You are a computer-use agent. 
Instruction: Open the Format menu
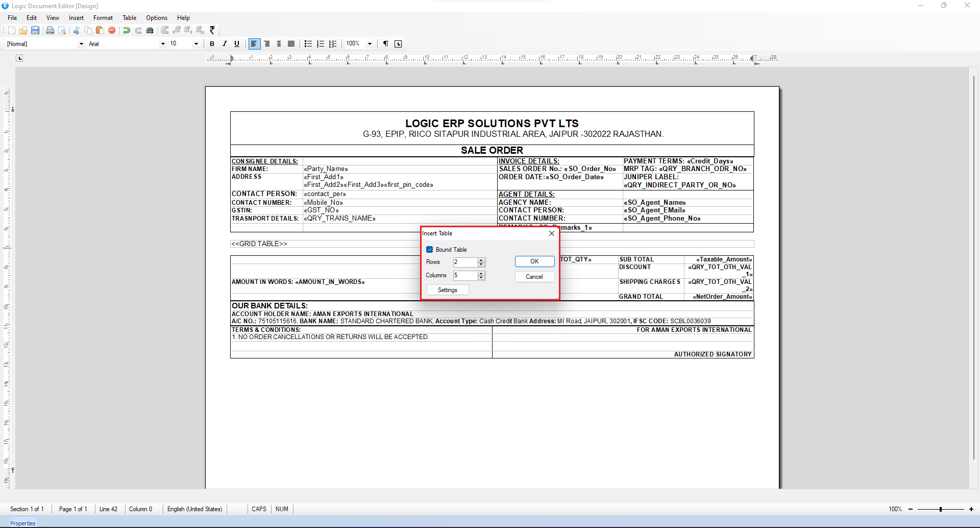point(103,18)
